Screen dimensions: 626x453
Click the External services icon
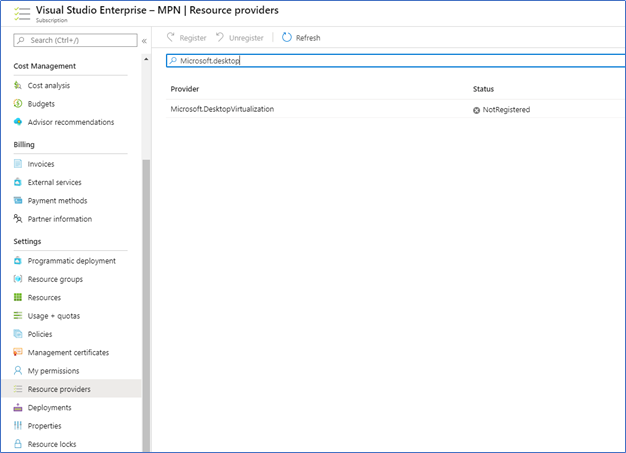(18, 182)
